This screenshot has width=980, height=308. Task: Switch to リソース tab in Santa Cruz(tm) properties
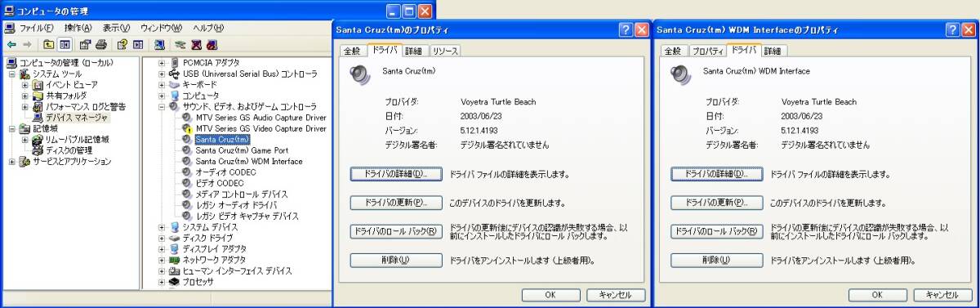pyautogui.click(x=445, y=51)
